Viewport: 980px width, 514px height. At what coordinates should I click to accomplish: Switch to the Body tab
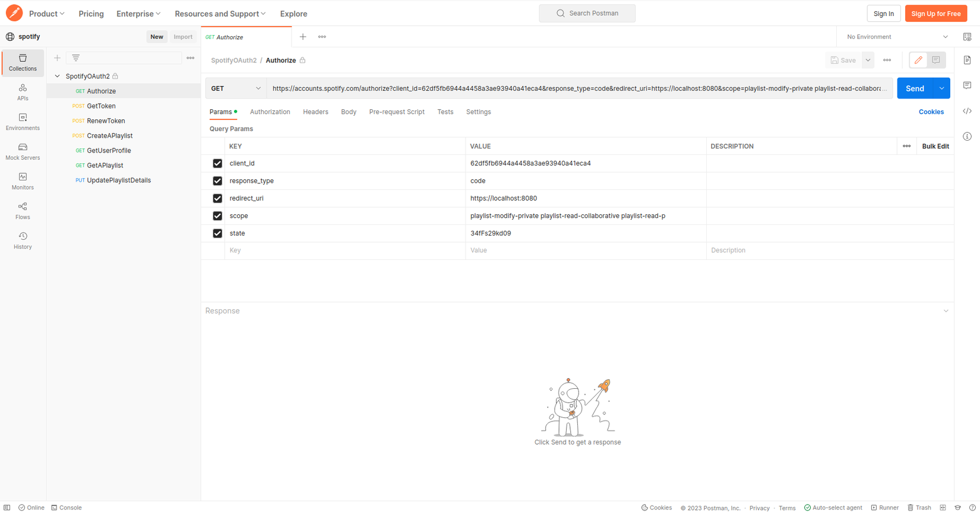(349, 112)
